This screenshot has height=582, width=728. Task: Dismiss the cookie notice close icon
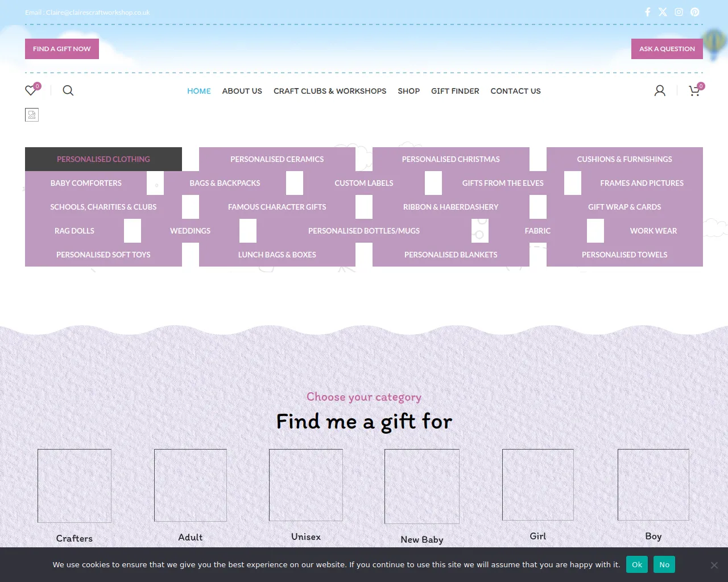[714, 565]
